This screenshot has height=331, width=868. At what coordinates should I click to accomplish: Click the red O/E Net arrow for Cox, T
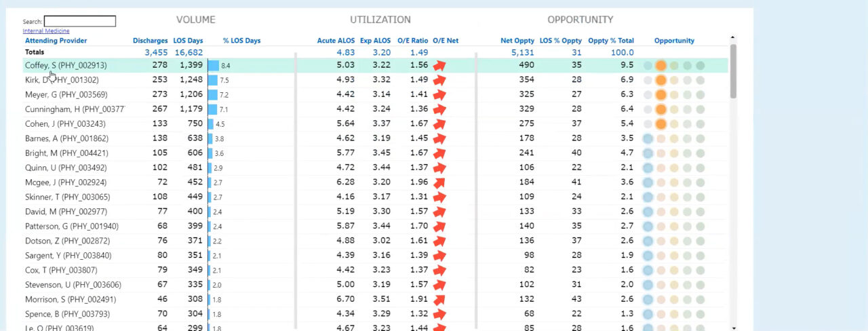pyautogui.click(x=439, y=271)
